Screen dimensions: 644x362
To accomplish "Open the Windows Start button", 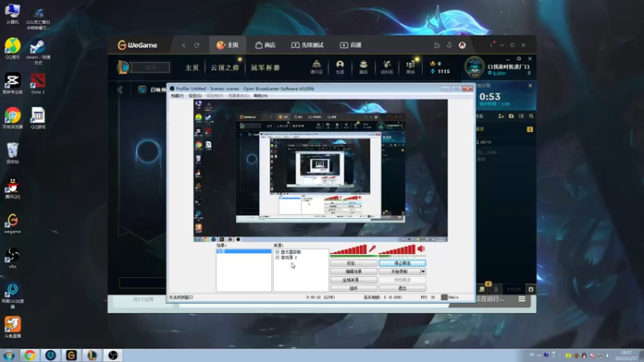I will click(x=9, y=355).
